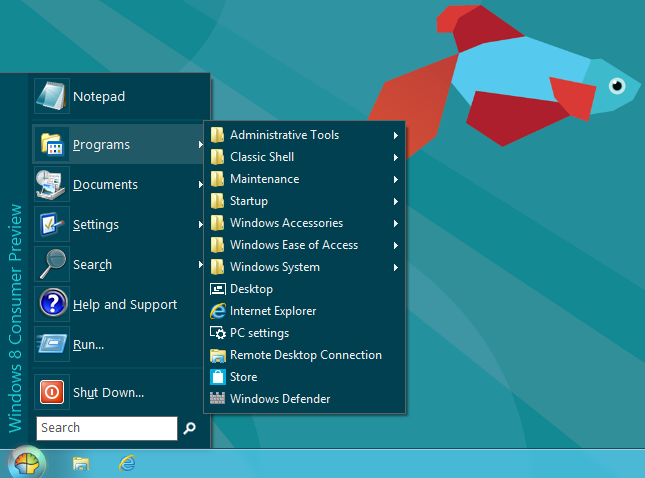Open the Desktop text entry
The height and width of the screenshot is (478, 645).
tap(251, 289)
